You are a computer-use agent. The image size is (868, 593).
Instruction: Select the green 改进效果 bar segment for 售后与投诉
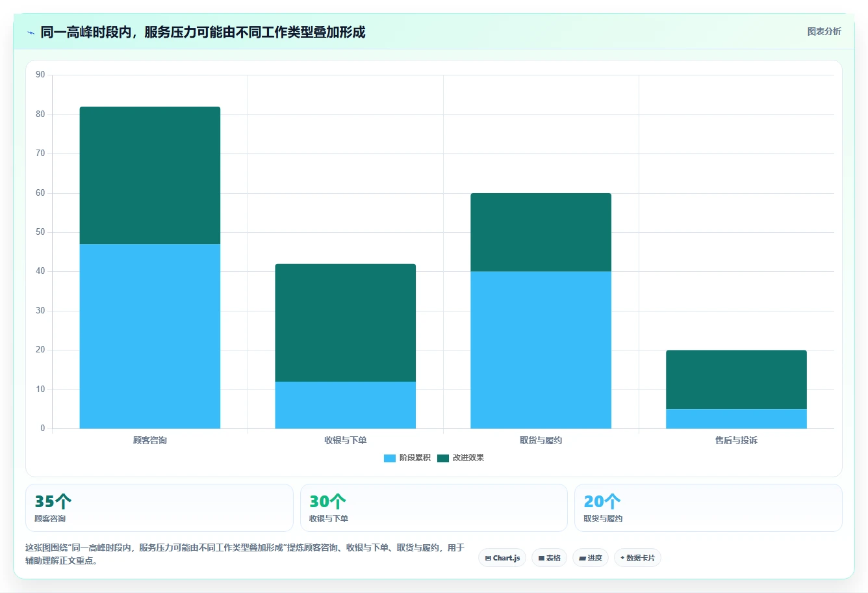point(737,380)
